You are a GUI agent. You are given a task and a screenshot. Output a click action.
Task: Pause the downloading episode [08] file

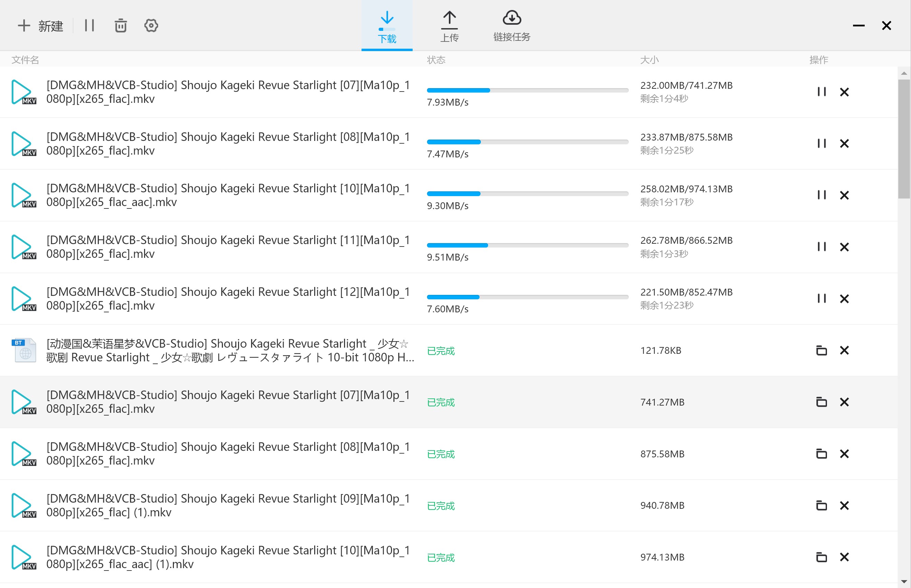click(821, 144)
